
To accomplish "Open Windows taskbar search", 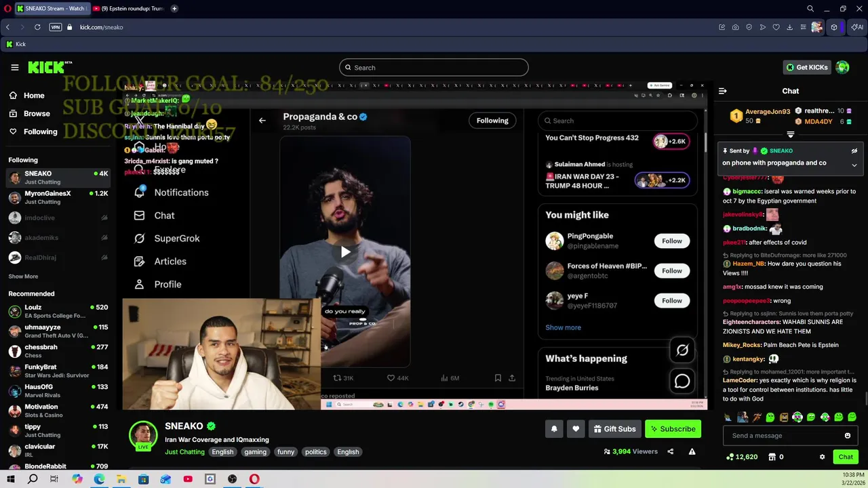I will (33, 479).
